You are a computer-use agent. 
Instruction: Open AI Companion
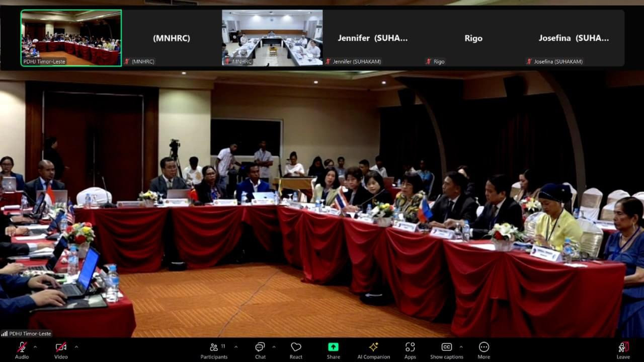[x=373, y=350]
